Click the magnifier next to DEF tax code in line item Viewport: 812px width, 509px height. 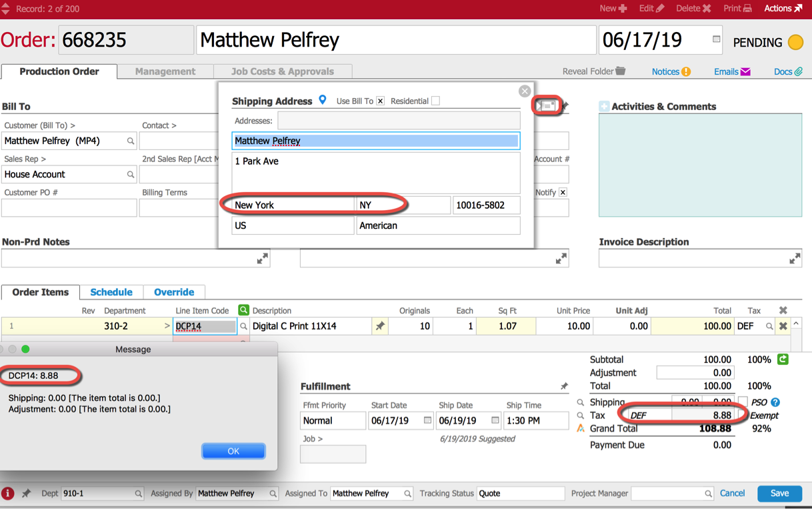tap(769, 326)
